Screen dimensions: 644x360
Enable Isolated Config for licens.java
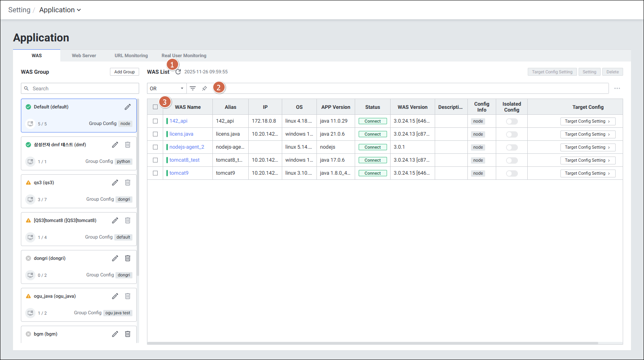click(x=512, y=134)
